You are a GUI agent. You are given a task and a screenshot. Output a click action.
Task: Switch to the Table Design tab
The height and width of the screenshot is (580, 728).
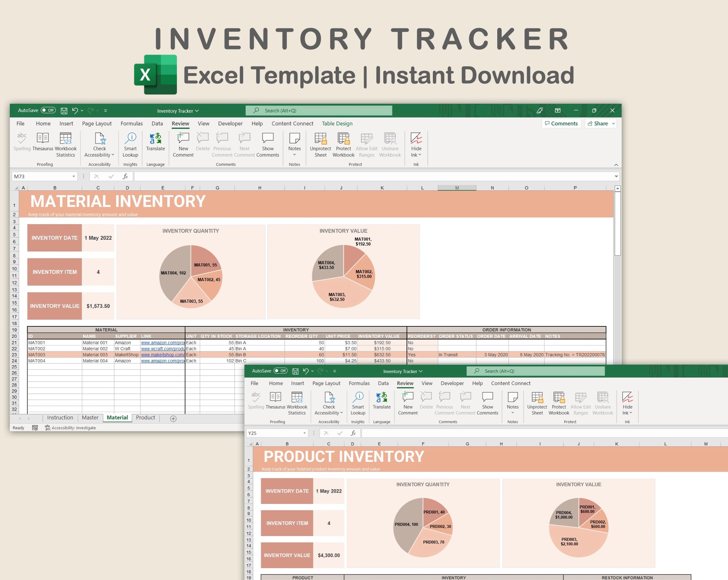coord(337,123)
